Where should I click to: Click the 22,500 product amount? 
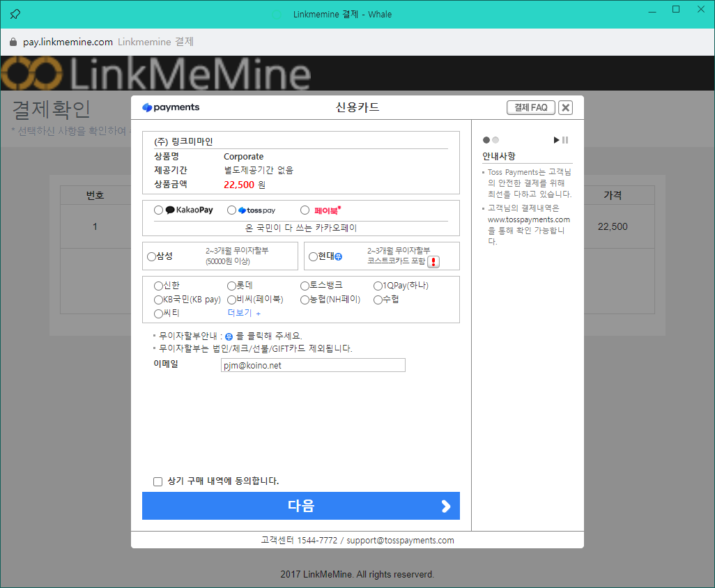pos(239,185)
